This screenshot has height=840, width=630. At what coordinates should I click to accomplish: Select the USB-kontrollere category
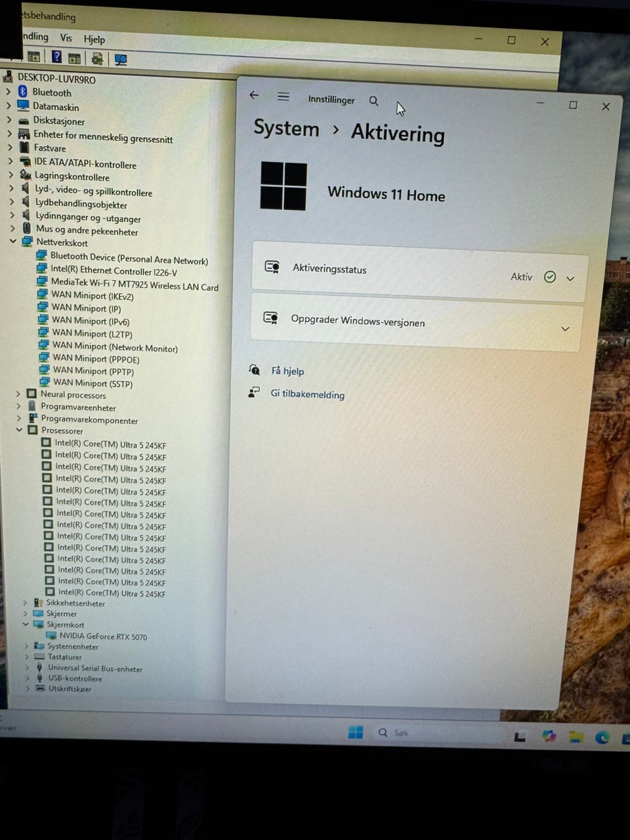coord(75,678)
